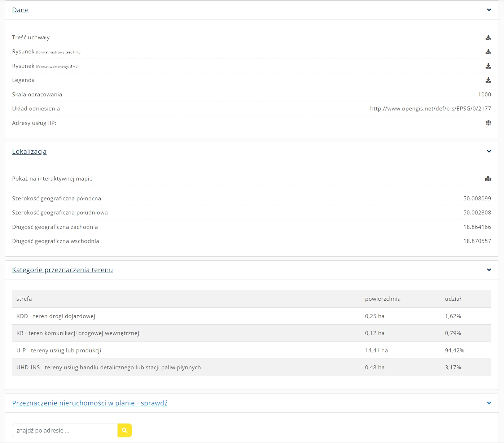
Task: Collapse the Lokalizacja section chevron
Action: click(489, 152)
